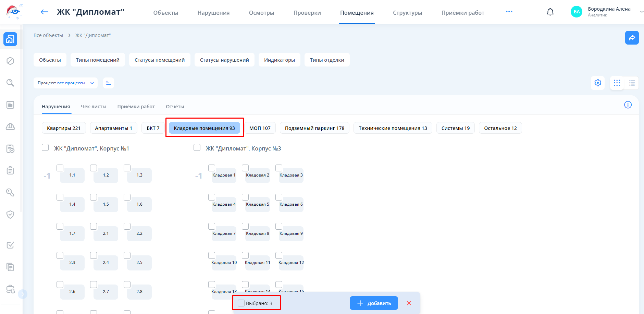Viewport: 644px width, 314px height.
Task: Switch to grid view icon
Action: [x=617, y=83]
